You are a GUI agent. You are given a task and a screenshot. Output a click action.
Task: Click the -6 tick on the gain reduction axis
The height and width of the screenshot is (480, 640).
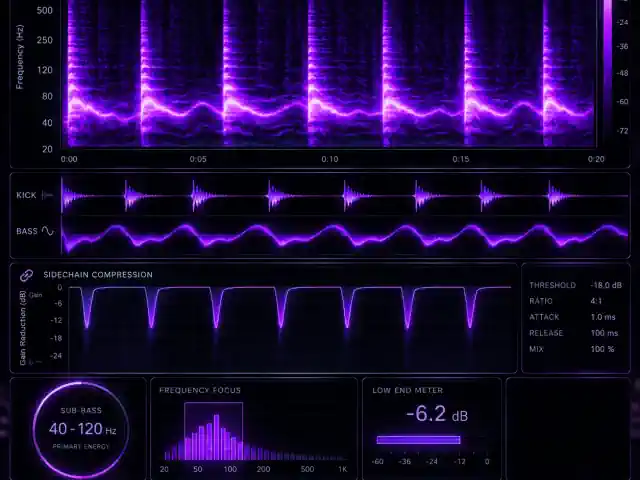pyautogui.click(x=58, y=303)
